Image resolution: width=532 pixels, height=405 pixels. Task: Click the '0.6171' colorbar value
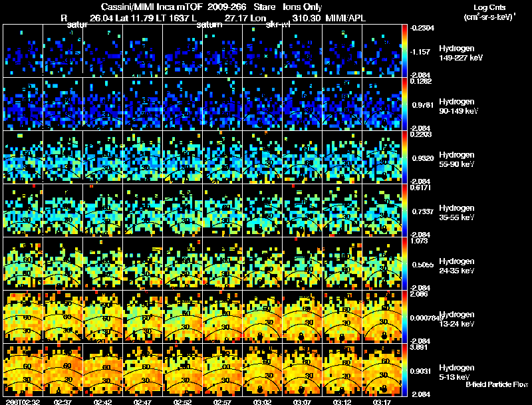[420, 188]
